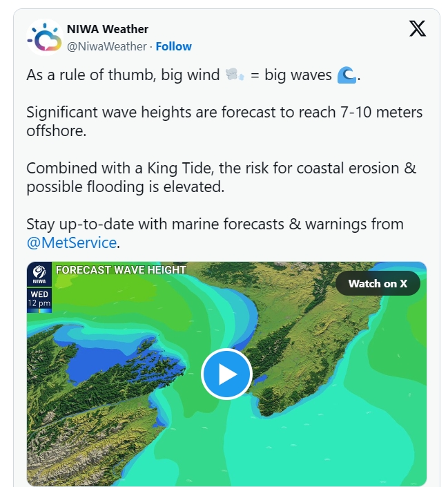Open the NIWA Weather display name
This screenshot has width=448, height=487.
coord(108,29)
